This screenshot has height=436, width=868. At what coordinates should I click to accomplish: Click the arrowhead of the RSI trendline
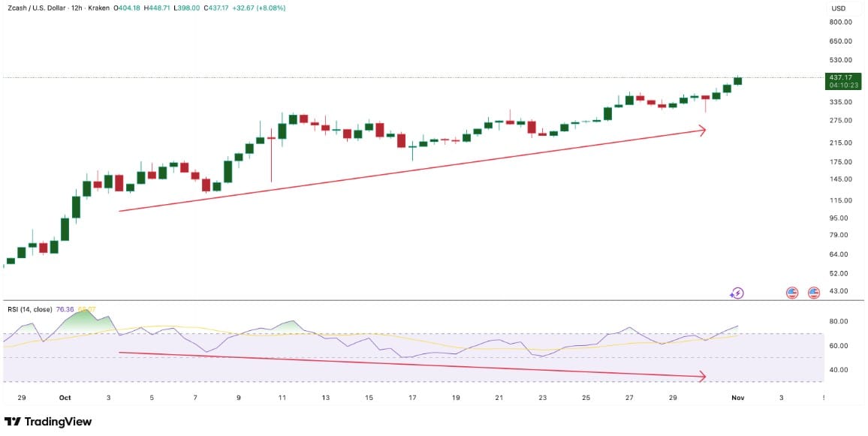(x=702, y=375)
